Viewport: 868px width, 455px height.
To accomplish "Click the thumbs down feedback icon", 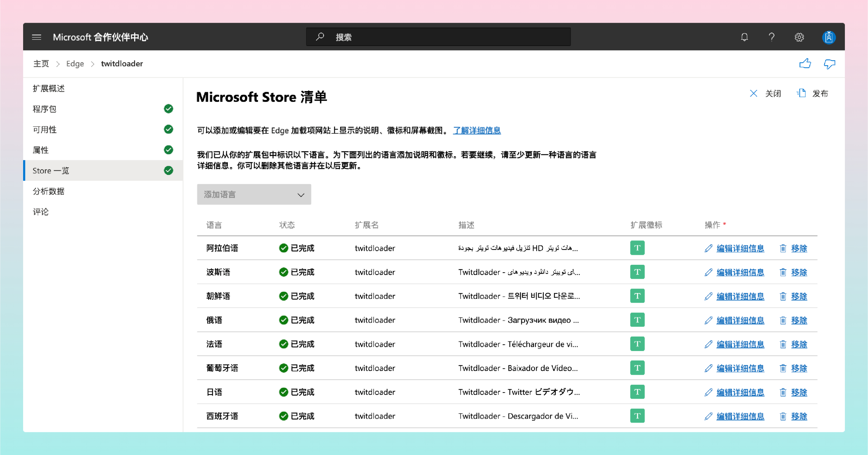I will 829,63.
